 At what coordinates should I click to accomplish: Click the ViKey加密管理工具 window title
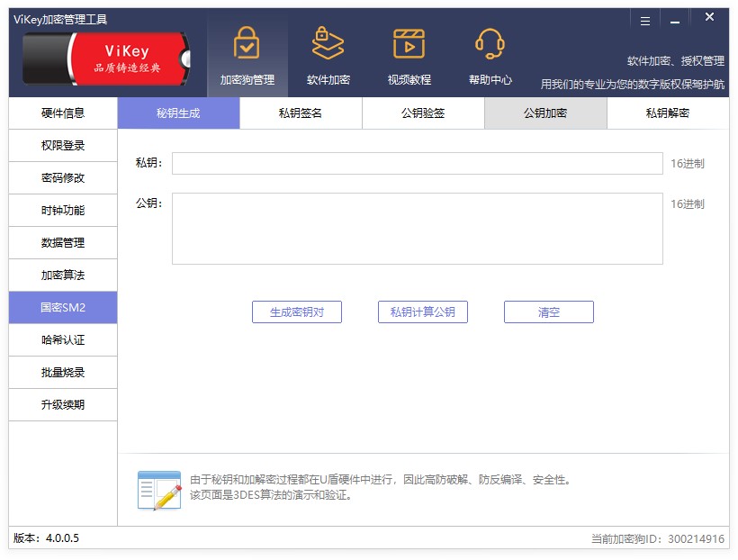point(60,19)
